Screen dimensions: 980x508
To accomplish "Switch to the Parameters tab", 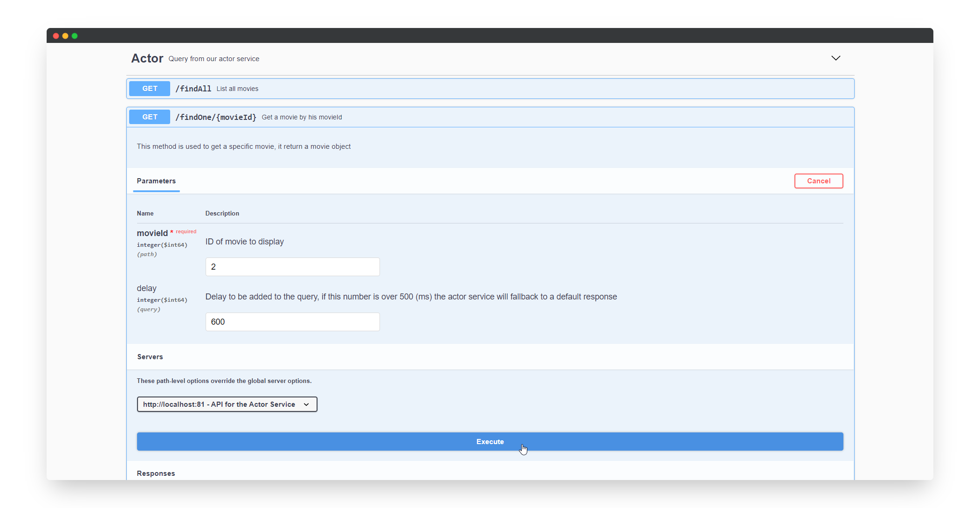I will (x=156, y=181).
